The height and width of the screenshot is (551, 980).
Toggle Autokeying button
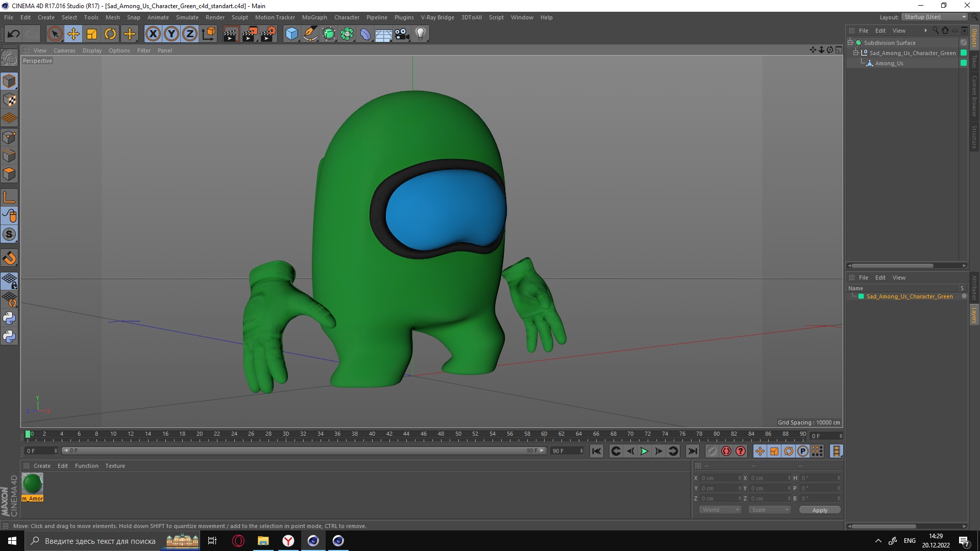(x=726, y=451)
